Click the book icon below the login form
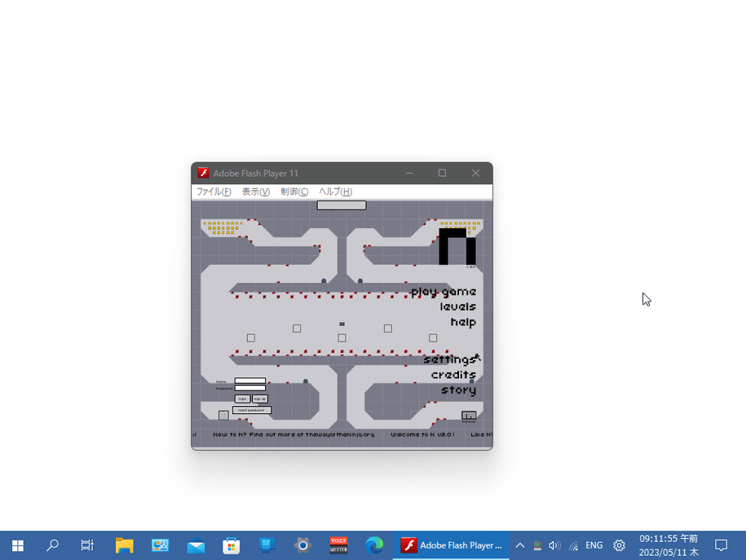 click(x=223, y=415)
